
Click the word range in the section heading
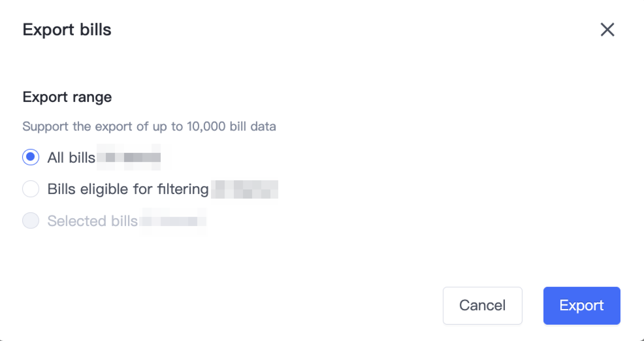click(92, 97)
